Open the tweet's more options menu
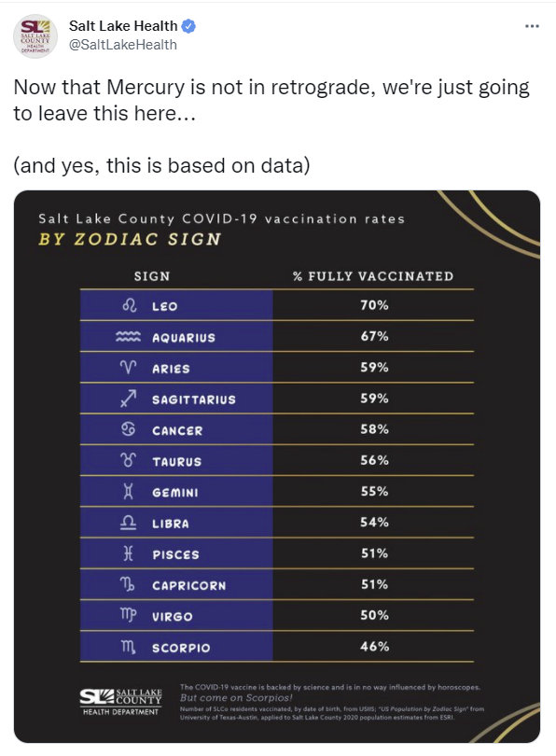556x756 pixels. coord(532,26)
